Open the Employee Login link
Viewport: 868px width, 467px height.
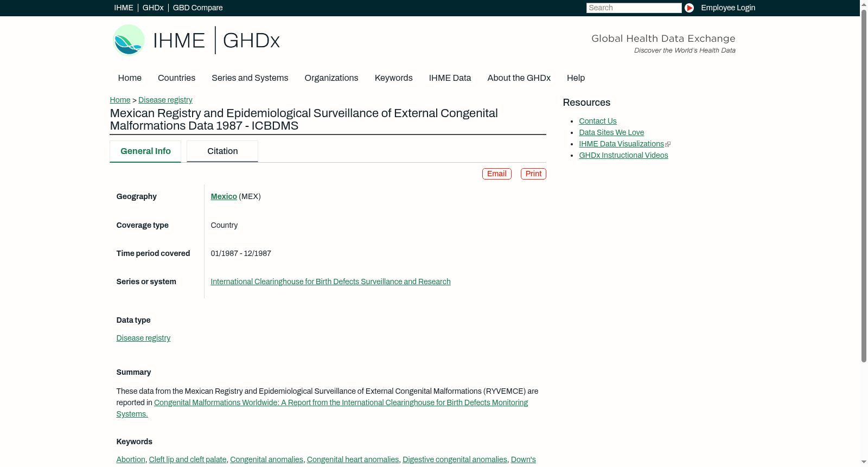[728, 8]
